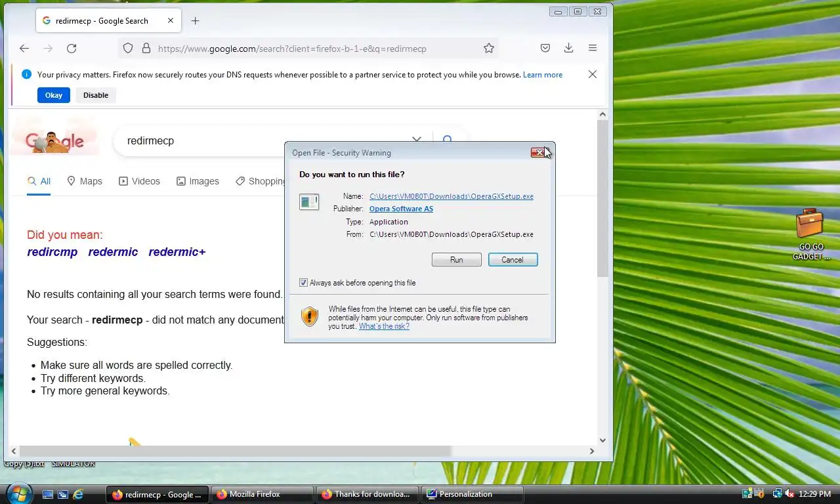Close the Security Warning dialog with X
This screenshot has height=504, width=840.
coord(538,152)
